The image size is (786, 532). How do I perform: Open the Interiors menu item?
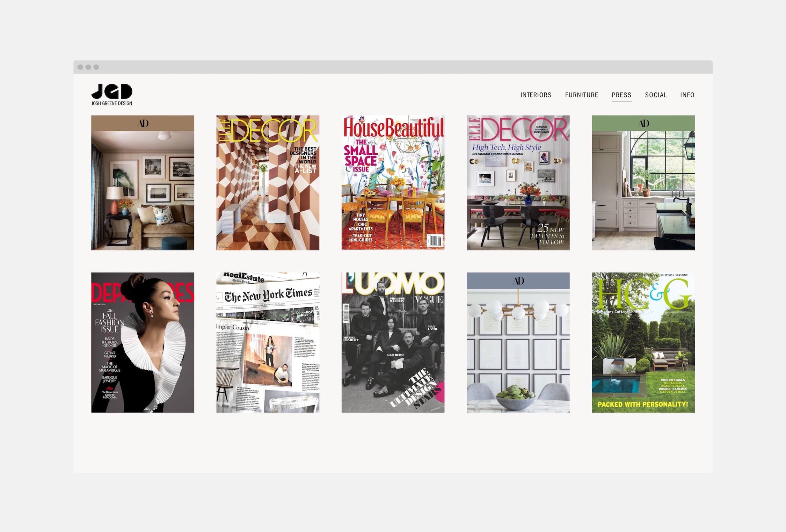coord(536,95)
